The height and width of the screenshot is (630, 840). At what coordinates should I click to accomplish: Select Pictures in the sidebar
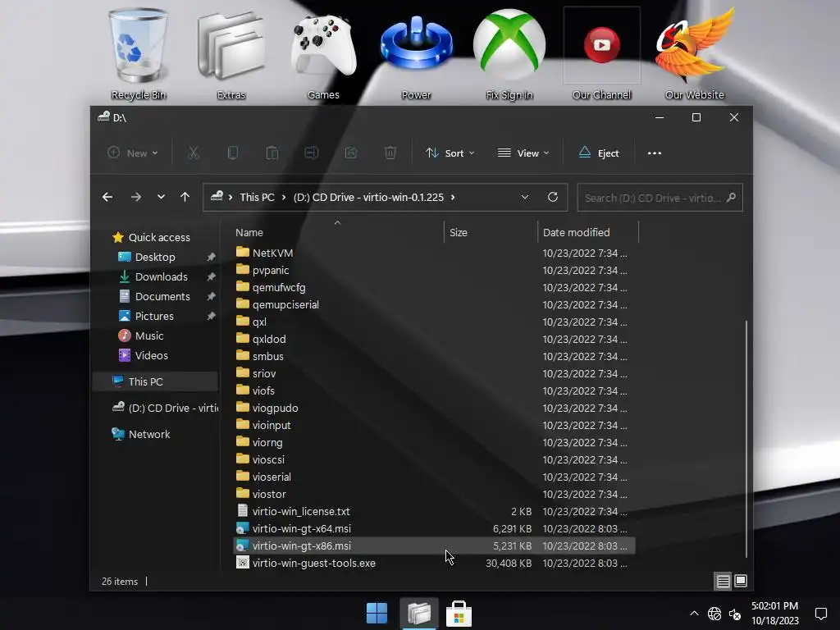[154, 316]
